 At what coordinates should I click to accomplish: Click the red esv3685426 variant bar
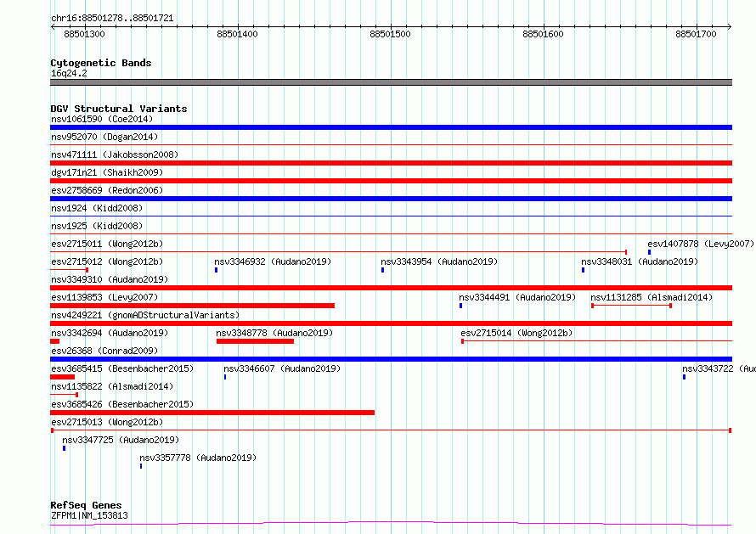click(212, 413)
